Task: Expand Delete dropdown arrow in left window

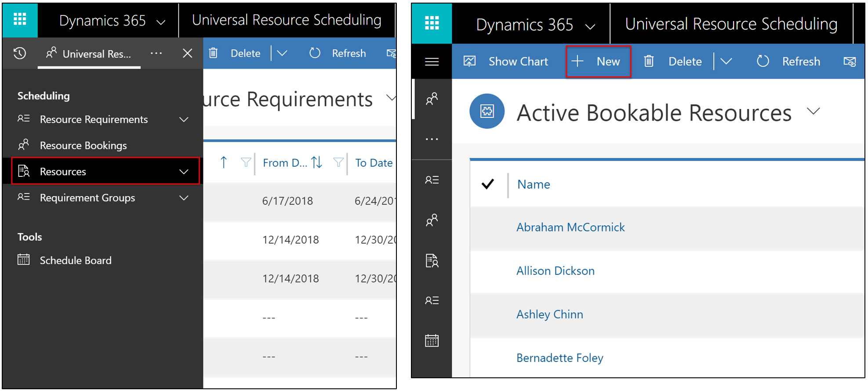Action: click(x=282, y=53)
